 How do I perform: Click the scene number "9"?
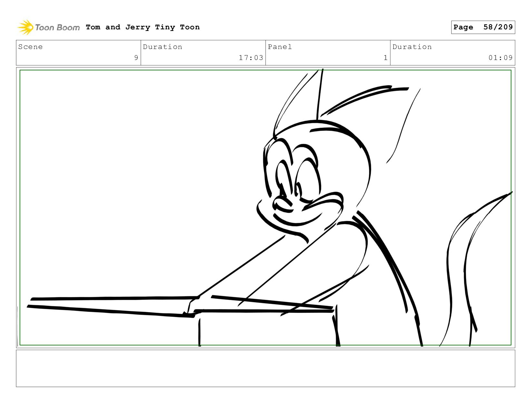136,58
